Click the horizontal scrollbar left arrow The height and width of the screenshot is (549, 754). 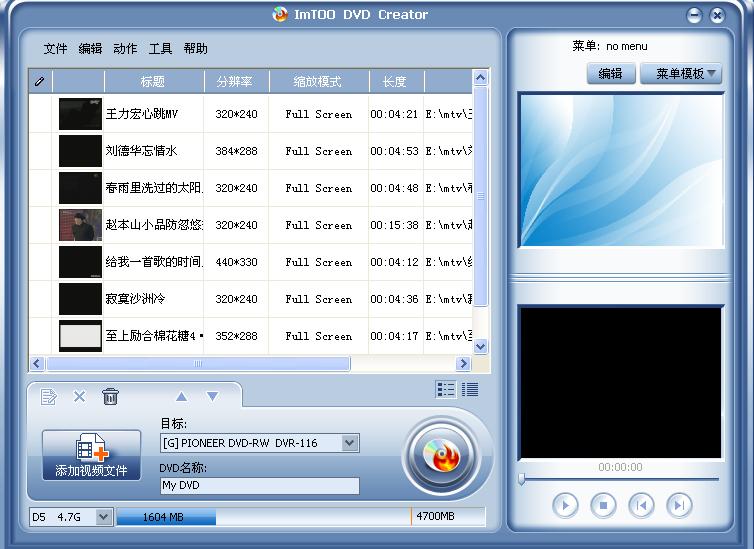(37, 363)
